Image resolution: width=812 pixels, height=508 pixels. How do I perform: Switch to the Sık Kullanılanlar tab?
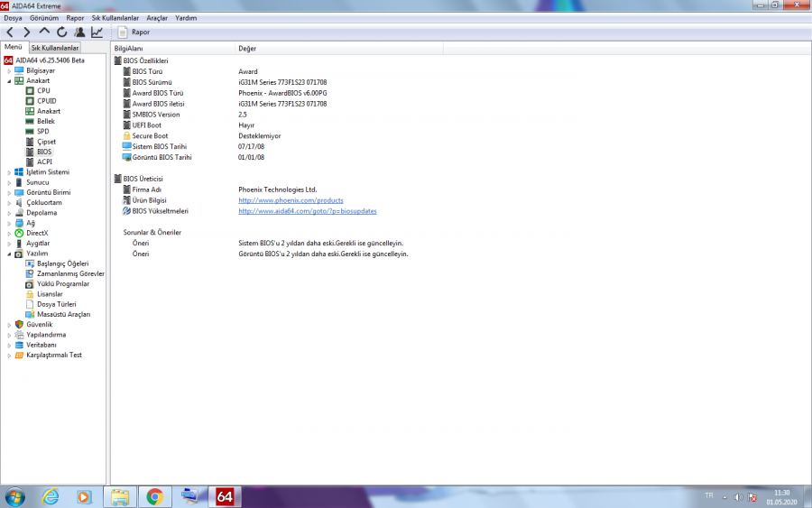pos(54,48)
